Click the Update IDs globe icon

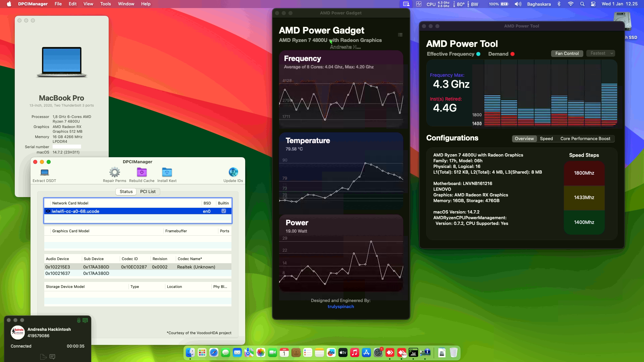pyautogui.click(x=233, y=172)
